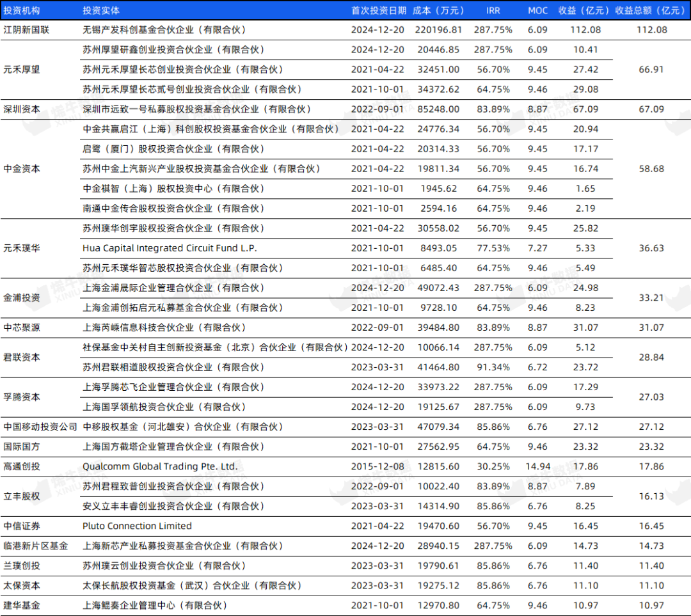Click the 成本（万元）column header
691x616 pixels.
pyautogui.click(x=438, y=10)
